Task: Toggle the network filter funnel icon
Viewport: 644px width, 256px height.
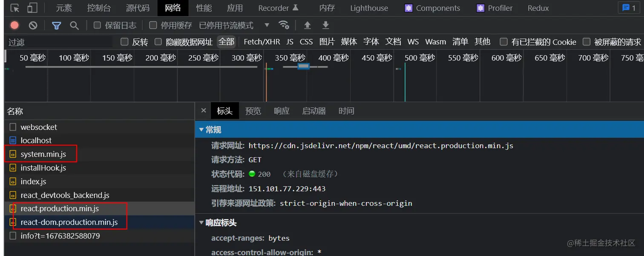Action: pos(56,26)
